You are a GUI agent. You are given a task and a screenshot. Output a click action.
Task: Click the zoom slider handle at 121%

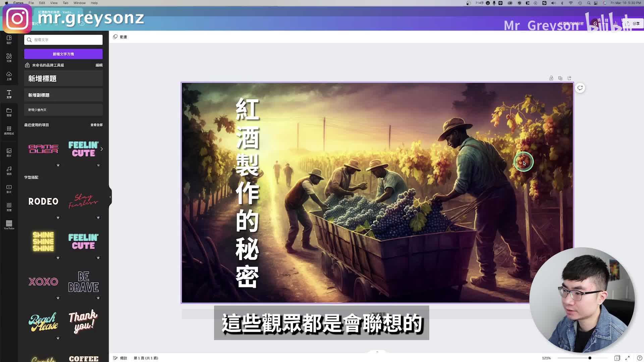590,358
